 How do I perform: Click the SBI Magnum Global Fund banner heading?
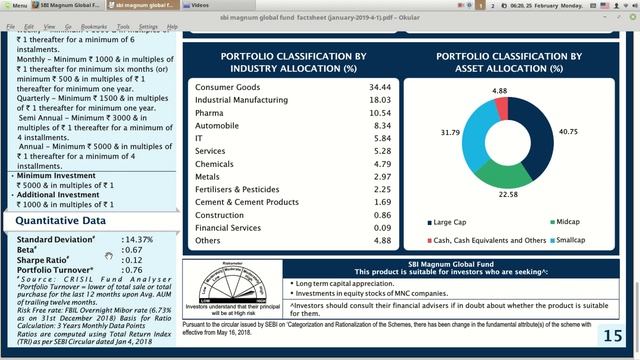(x=451, y=264)
